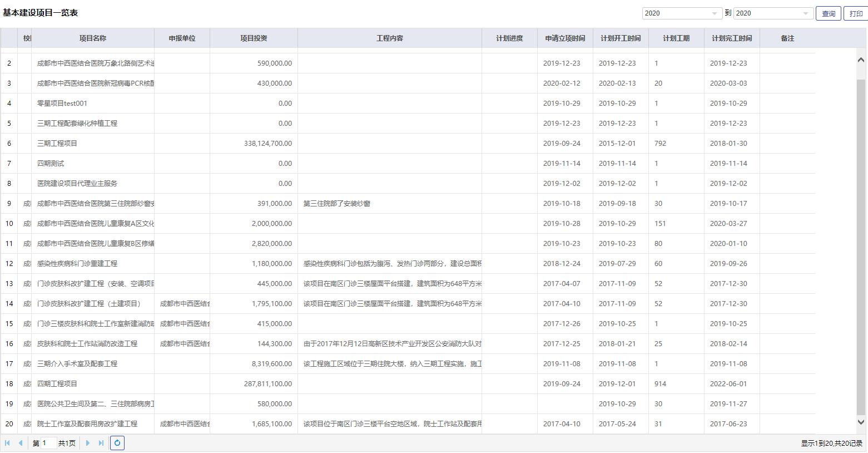
Task: Select the 三期工程项目 row
Action: coord(57,144)
